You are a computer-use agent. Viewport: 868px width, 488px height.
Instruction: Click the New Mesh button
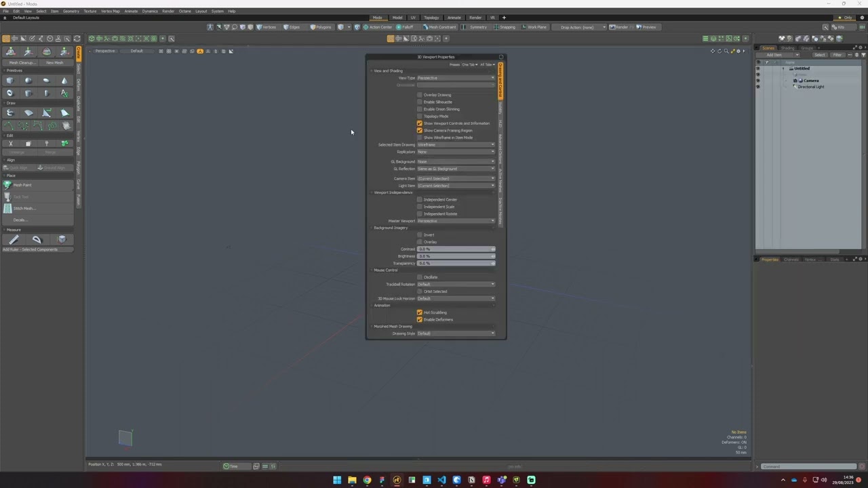click(x=55, y=62)
